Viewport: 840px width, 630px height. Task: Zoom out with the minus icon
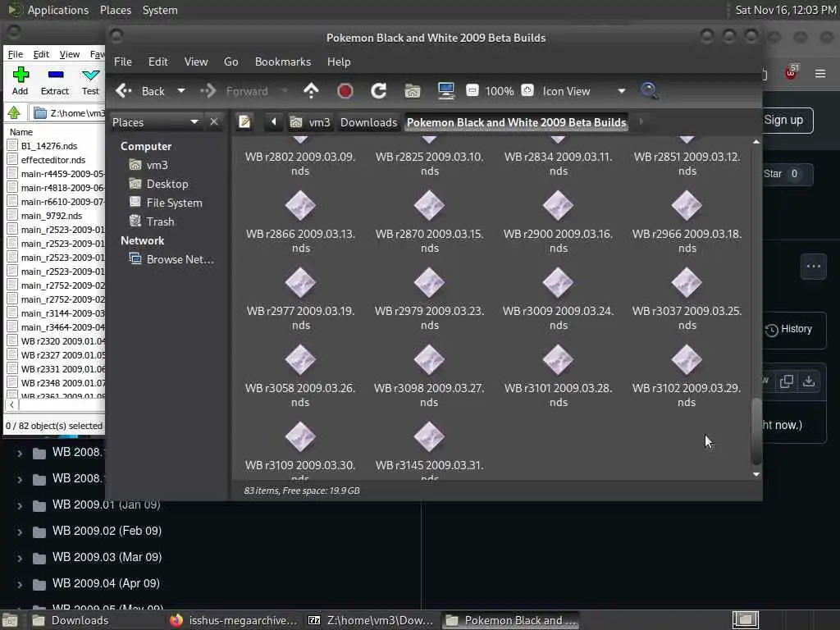(x=472, y=90)
